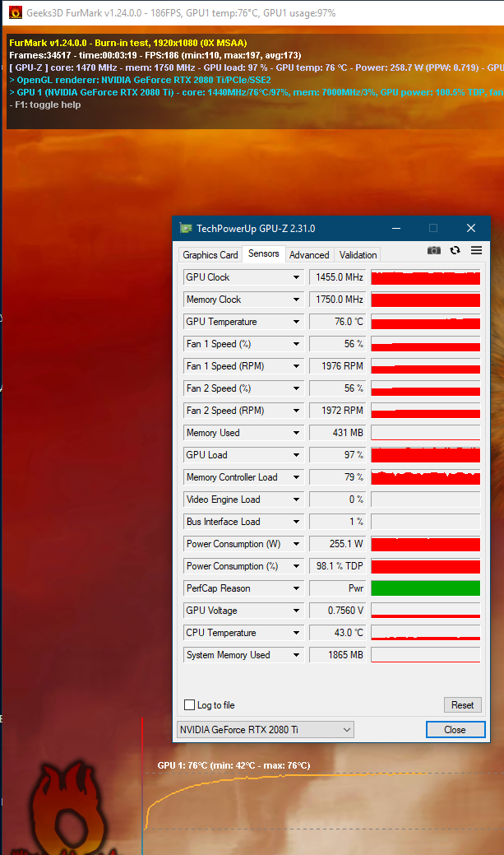Open the Power Consumption (%) dropdown
Screen dimensions: 504x855
tap(297, 566)
